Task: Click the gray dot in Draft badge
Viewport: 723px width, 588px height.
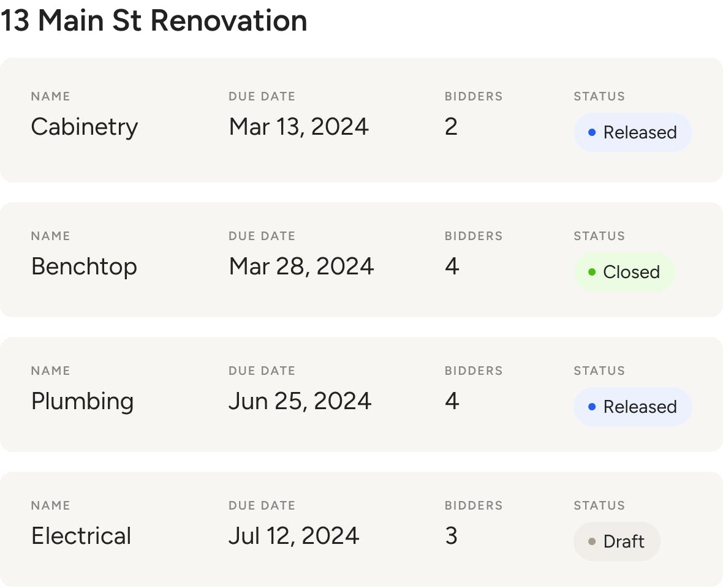Action: click(592, 541)
